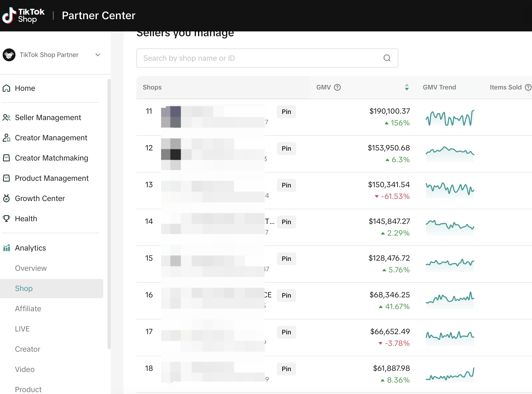Click the GMV trend chart for $153,950.68
Image resolution: width=532 pixels, height=394 pixels.
(x=450, y=154)
